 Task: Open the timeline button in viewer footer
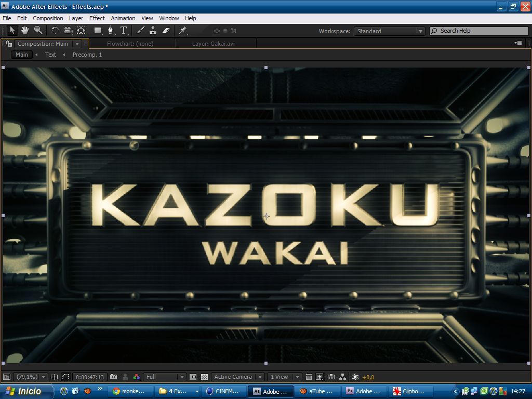(x=331, y=377)
